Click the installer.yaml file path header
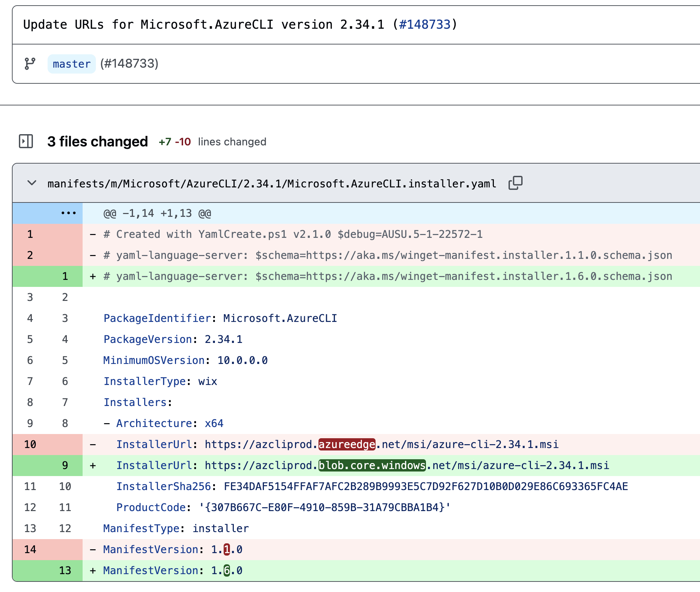Image resolution: width=700 pixels, height=592 pixels. pyautogui.click(x=272, y=184)
